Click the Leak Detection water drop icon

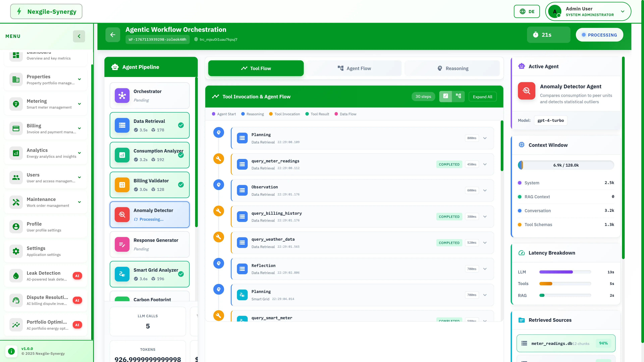(x=16, y=276)
